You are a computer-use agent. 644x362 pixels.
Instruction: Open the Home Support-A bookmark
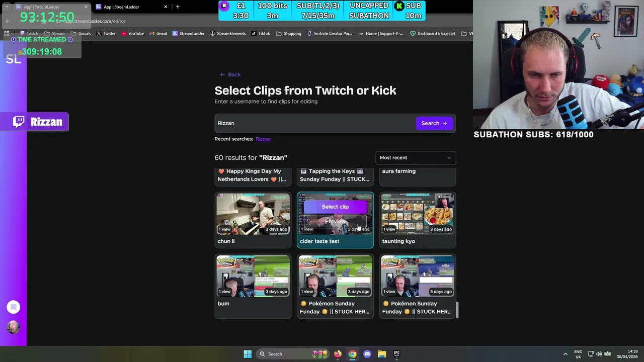(381, 34)
